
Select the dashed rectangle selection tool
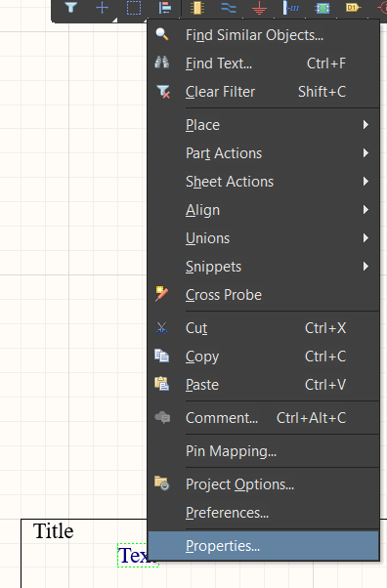click(134, 8)
